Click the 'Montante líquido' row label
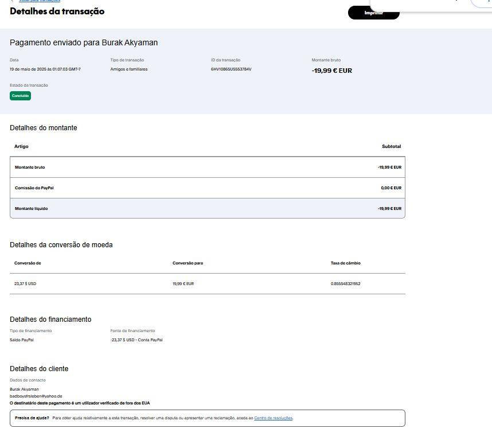 click(32, 208)
